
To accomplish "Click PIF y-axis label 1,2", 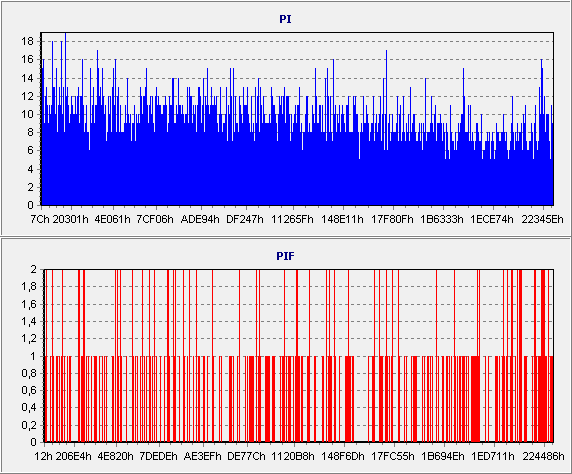I will pos(30,339).
